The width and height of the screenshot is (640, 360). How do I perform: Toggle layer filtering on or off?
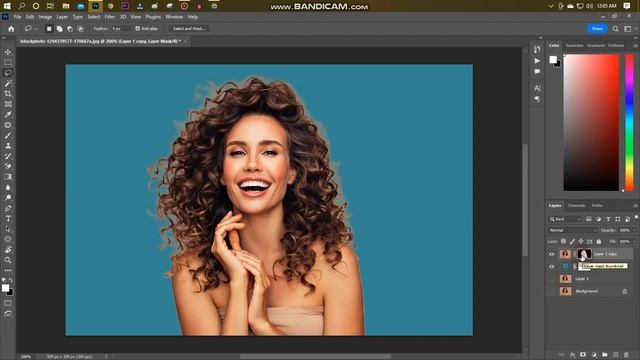pyautogui.click(x=636, y=218)
